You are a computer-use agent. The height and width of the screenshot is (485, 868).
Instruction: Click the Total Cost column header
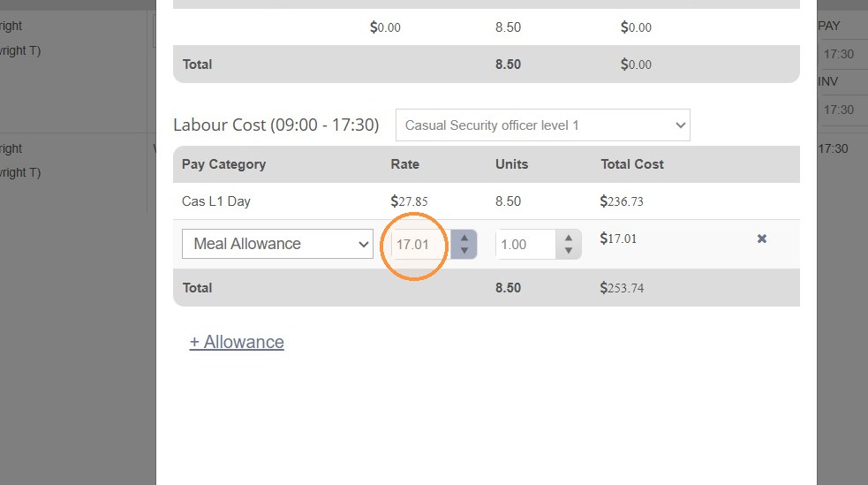(632, 164)
